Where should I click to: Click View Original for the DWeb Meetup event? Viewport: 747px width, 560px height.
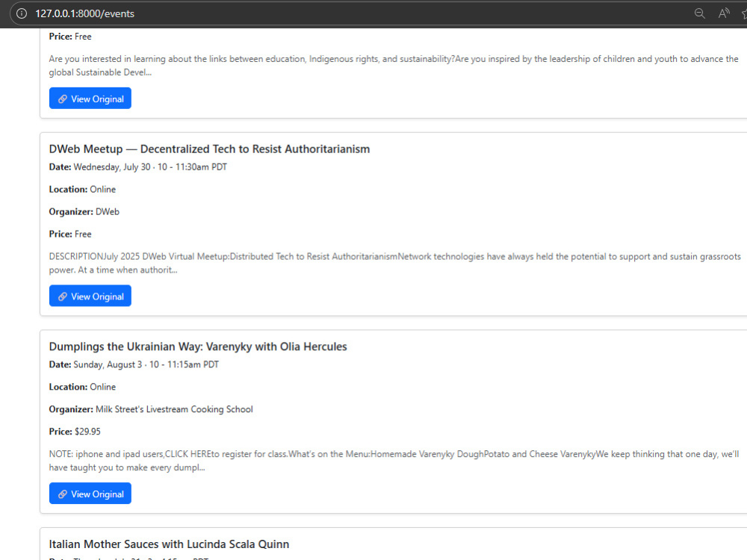(x=90, y=296)
